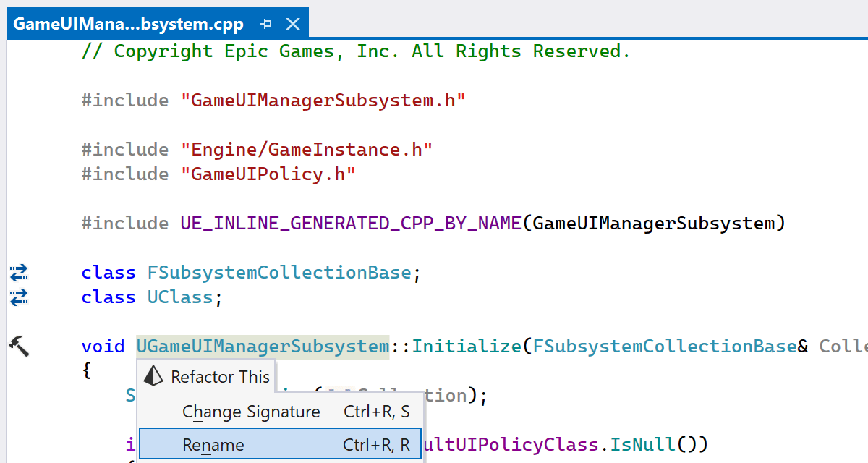
Task: Choose Change Signature from the refactor menu
Action: (250, 412)
